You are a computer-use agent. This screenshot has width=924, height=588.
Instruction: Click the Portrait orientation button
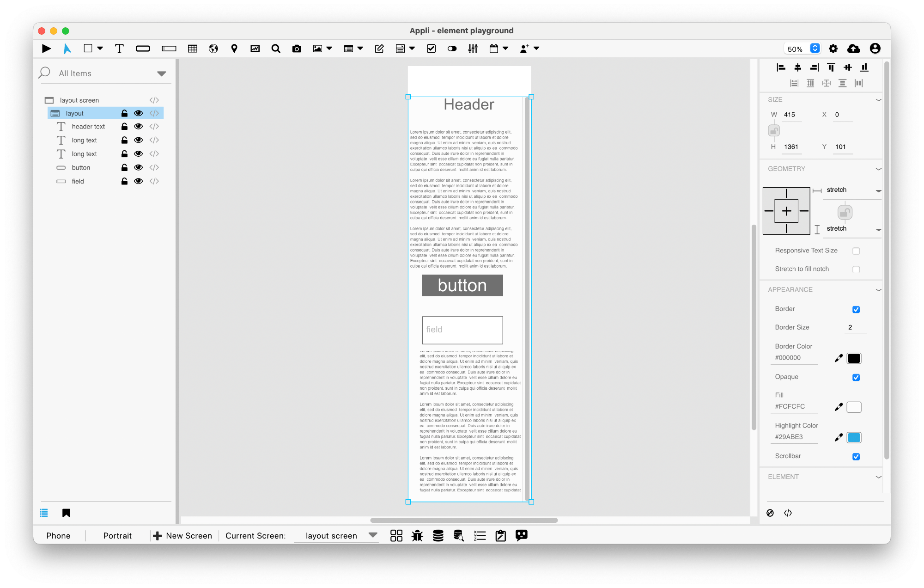117,536
